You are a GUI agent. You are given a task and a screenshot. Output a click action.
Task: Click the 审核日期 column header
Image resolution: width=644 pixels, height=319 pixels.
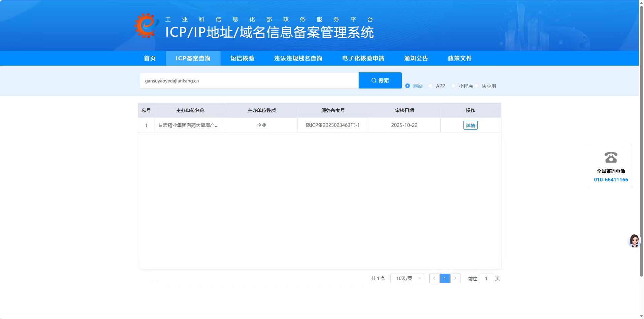[405, 110]
